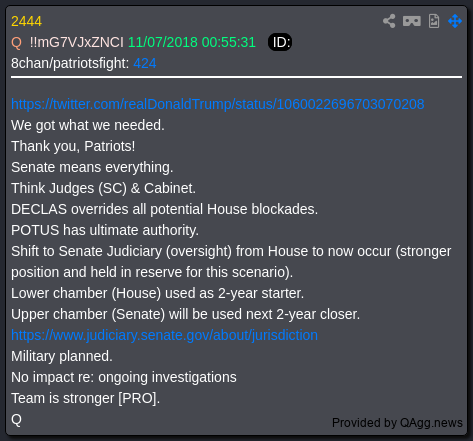Click the 'DECLAS overrides all potential' line
This screenshot has width=473, height=441.
tap(164, 209)
